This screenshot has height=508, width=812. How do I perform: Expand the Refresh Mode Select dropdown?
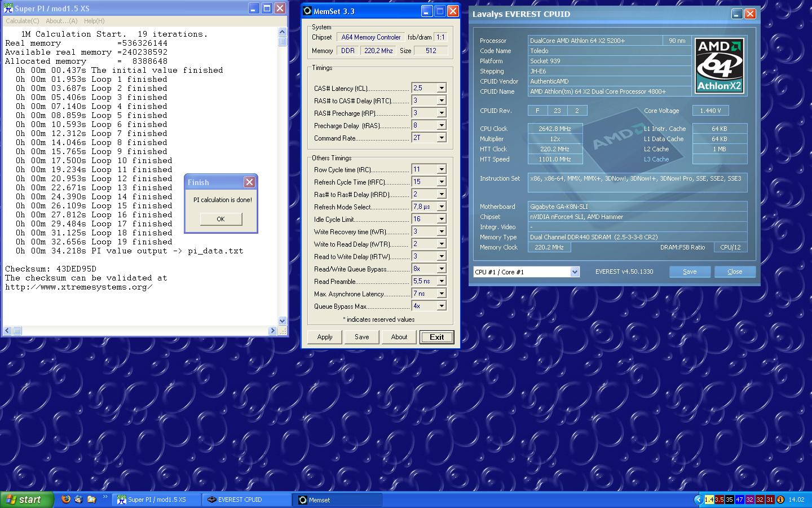tap(442, 207)
